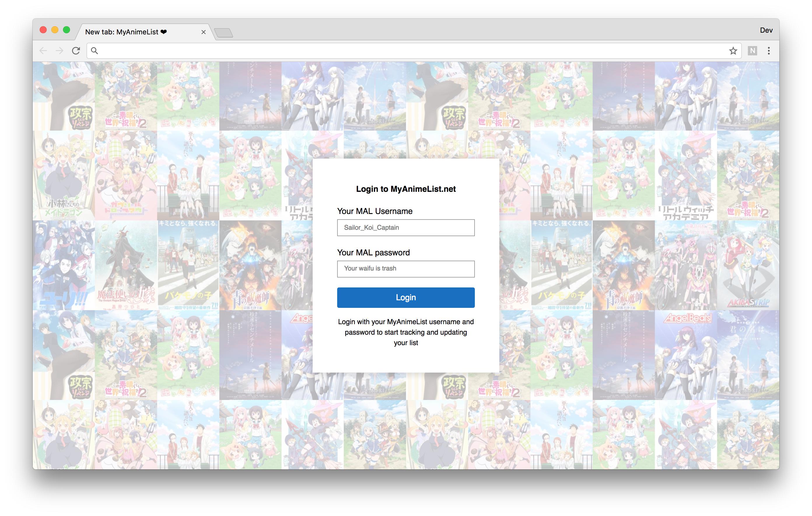This screenshot has height=516, width=812.
Task: Click the Login to MyAnimeList.net heading
Action: pyautogui.click(x=406, y=189)
